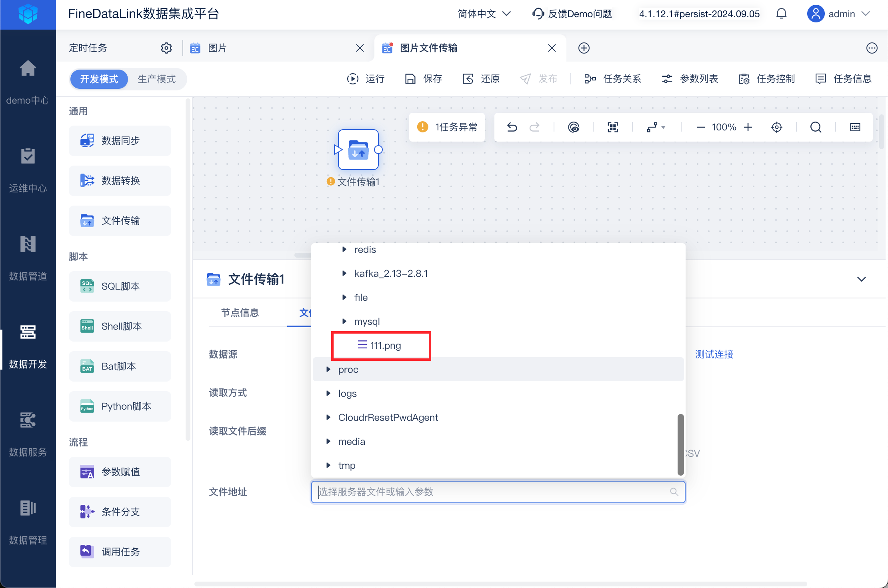The width and height of the screenshot is (888, 588).
Task: Add a new tab with plus icon
Action: click(x=584, y=48)
